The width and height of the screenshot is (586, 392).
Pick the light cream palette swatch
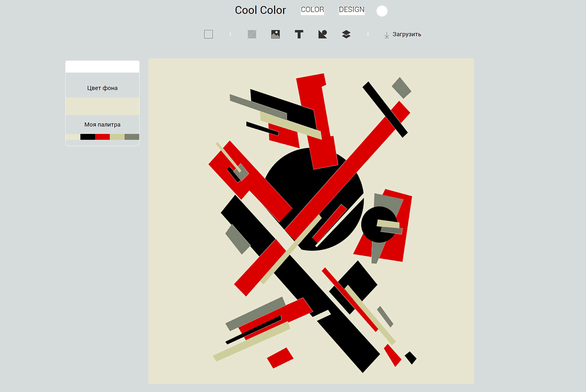tap(73, 137)
